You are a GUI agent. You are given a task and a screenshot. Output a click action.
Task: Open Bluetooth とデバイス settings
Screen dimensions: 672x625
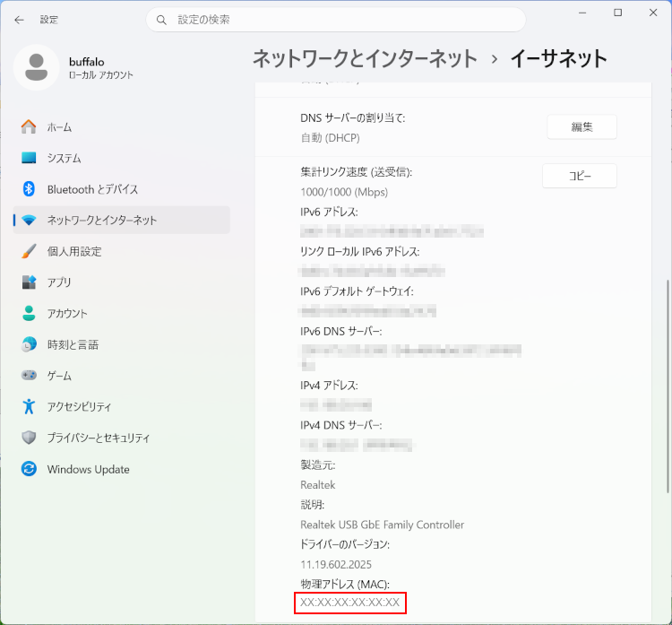click(122, 189)
